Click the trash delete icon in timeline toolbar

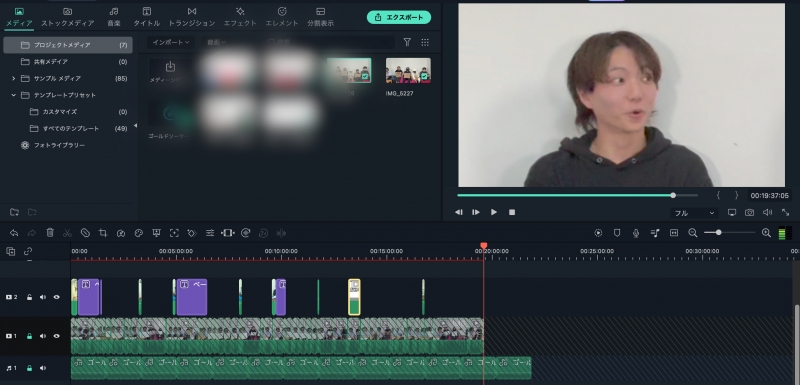(50, 233)
